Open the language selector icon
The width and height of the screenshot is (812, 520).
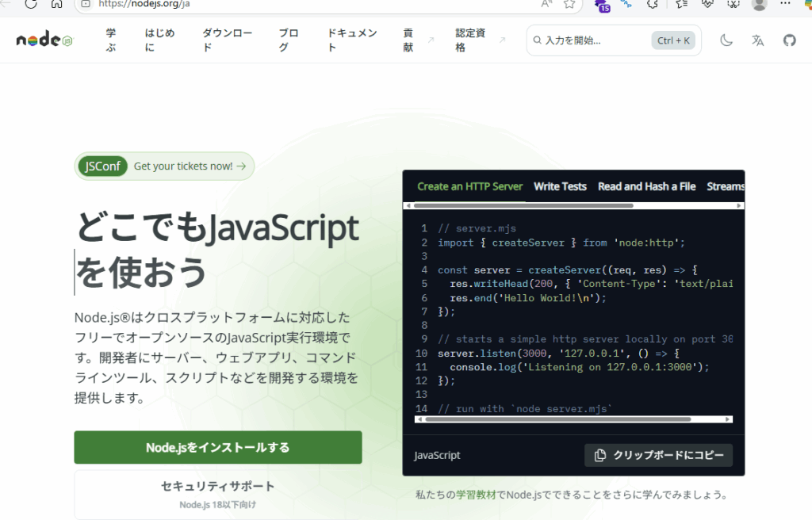(757, 40)
